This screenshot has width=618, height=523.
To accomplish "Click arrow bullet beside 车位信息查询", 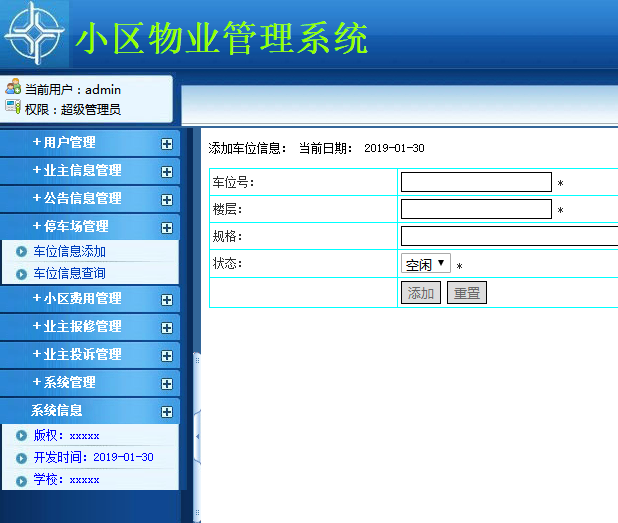I will coord(21,274).
